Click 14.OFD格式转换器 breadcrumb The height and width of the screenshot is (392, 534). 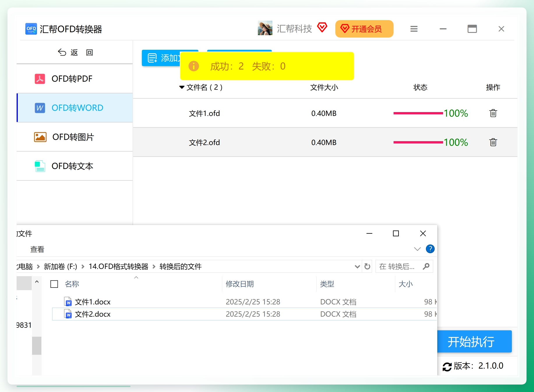coord(118,267)
